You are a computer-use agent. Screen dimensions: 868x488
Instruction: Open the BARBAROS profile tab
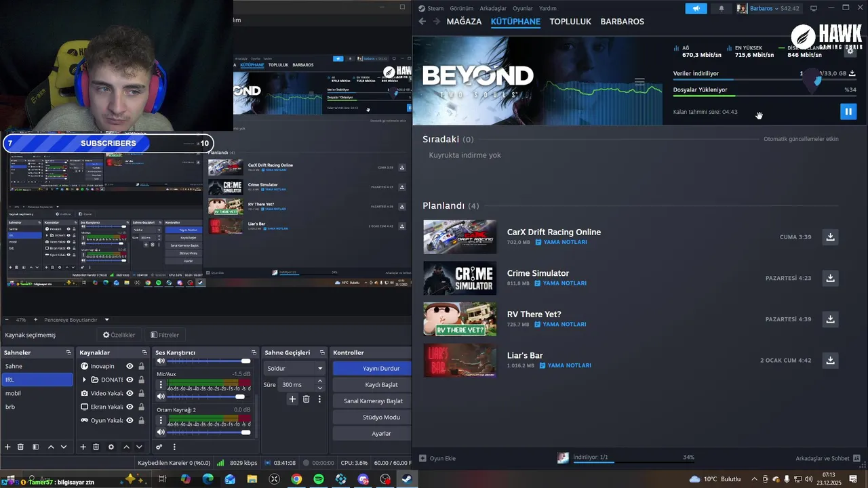click(622, 22)
